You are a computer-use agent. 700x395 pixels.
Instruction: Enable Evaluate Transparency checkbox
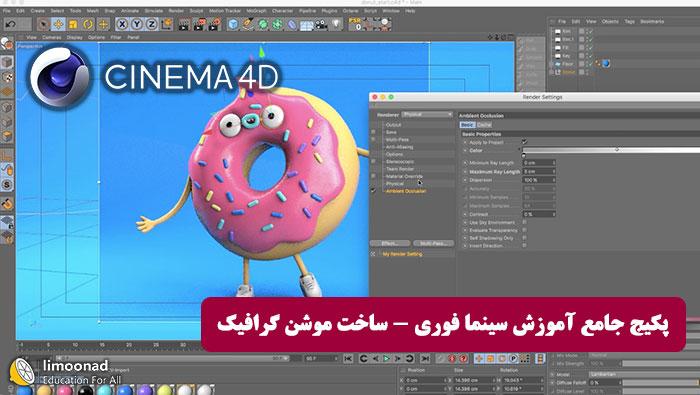[x=525, y=230]
